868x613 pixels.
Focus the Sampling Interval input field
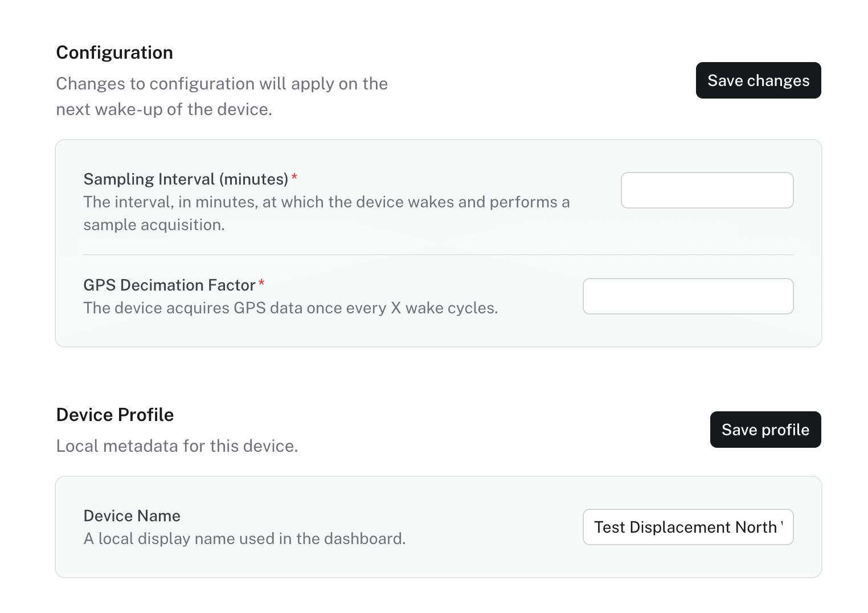[x=707, y=190]
